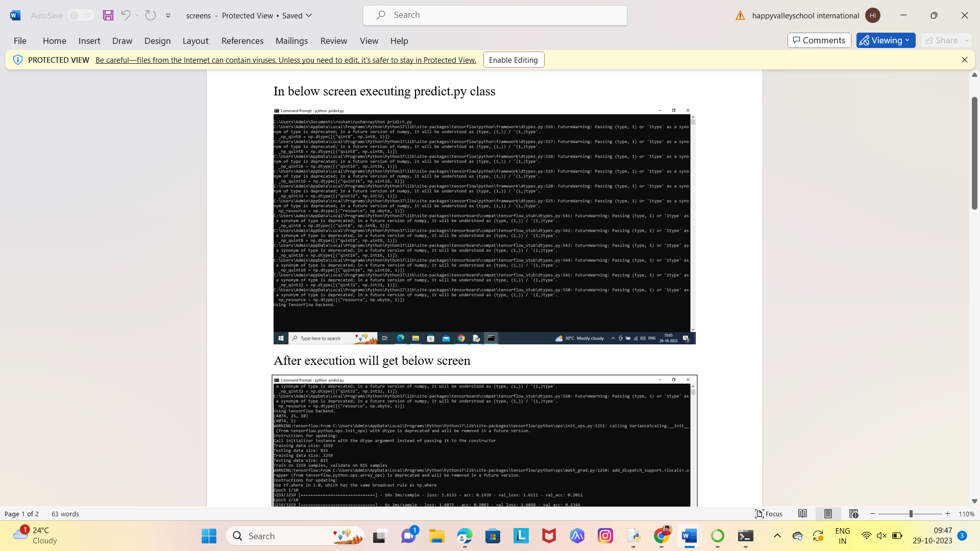The image size is (980, 551).
Task: Click the Undo arrow icon
Action: (126, 15)
